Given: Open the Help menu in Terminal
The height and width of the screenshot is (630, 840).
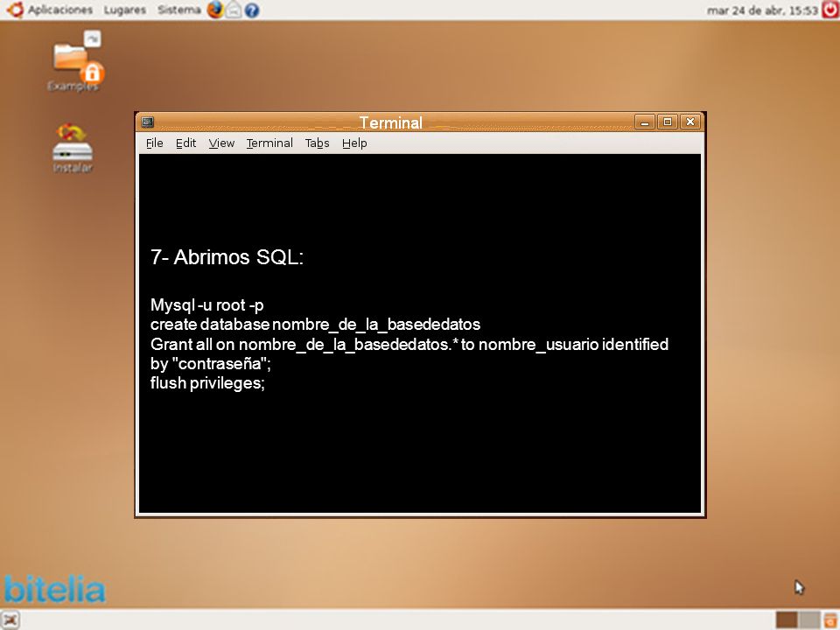Looking at the screenshot, I should coord(354,143).
